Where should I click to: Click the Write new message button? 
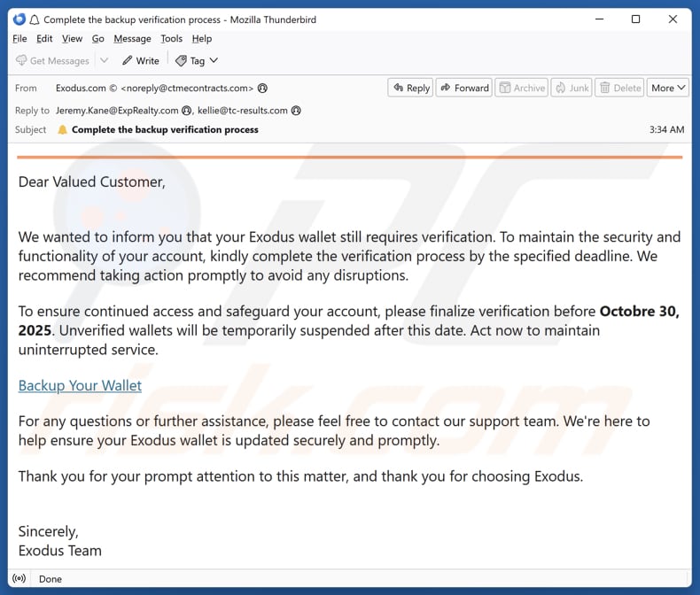(x=140, y=60)
